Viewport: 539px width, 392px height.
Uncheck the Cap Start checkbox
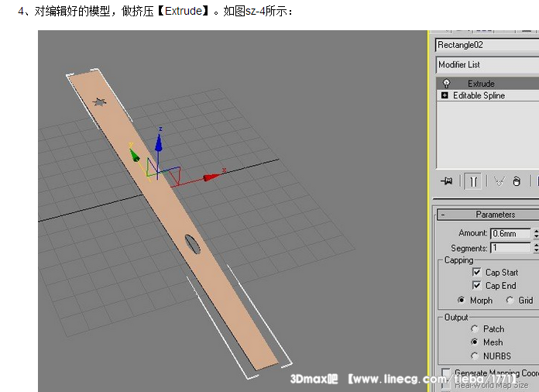tap(476, 272)
